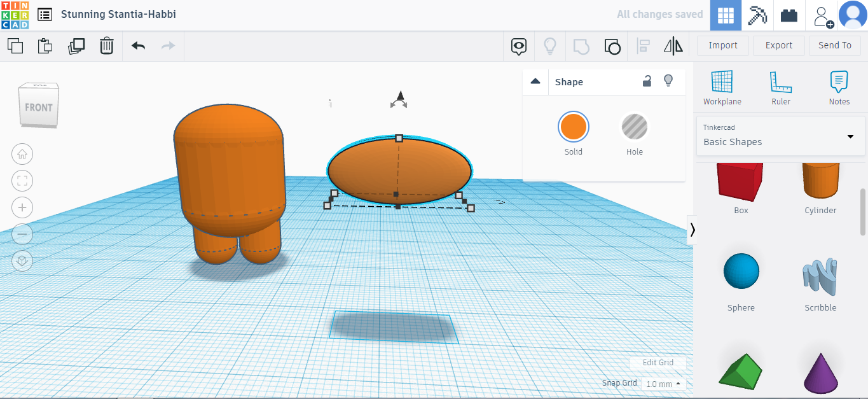This screenshot has width=868, height=399.
Task: Select the Solid orange color swatch
Action: point(574,127)
